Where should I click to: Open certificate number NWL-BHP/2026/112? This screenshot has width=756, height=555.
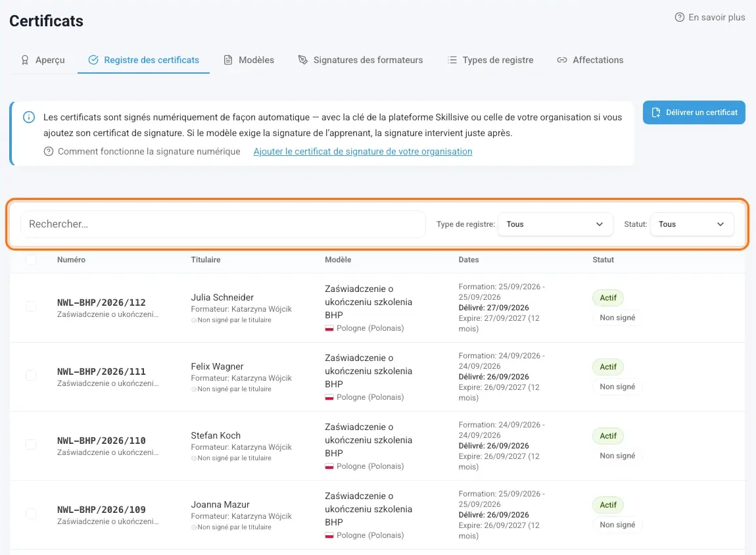click(101, 302)
